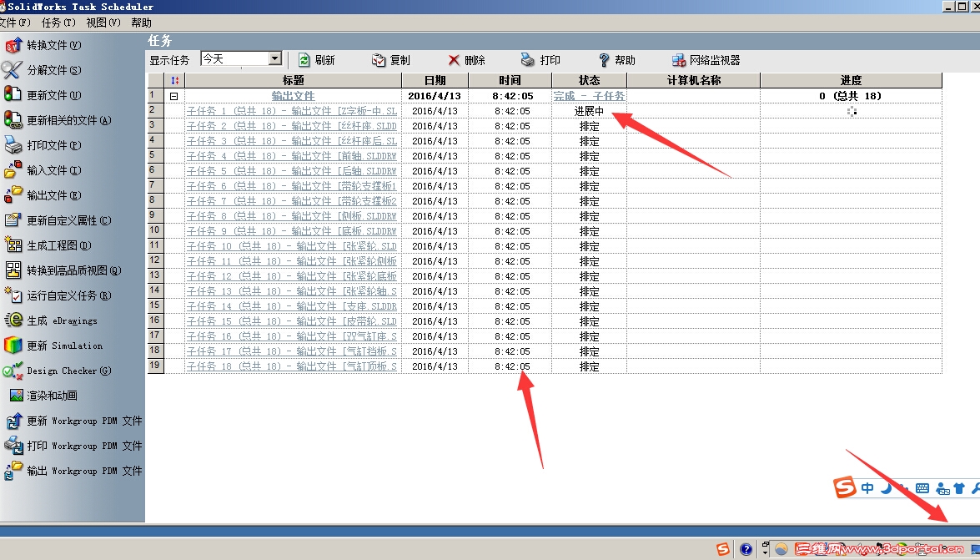Select row number 10 header
Viewport: 980px width, 560px height.
(155, 231)
